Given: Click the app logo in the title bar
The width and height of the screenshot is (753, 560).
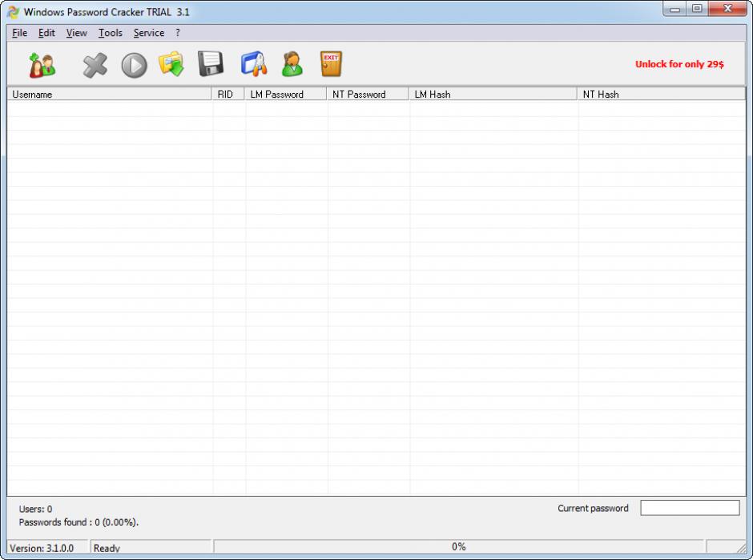Looking at the screenshot, I should [14, 12].
